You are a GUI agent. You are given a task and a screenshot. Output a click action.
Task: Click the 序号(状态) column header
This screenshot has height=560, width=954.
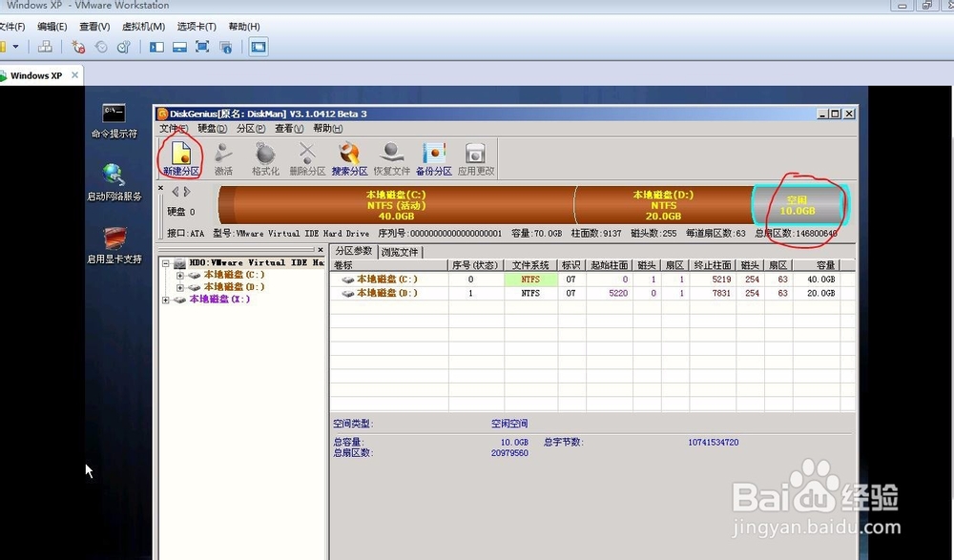(x=475, y=265)
